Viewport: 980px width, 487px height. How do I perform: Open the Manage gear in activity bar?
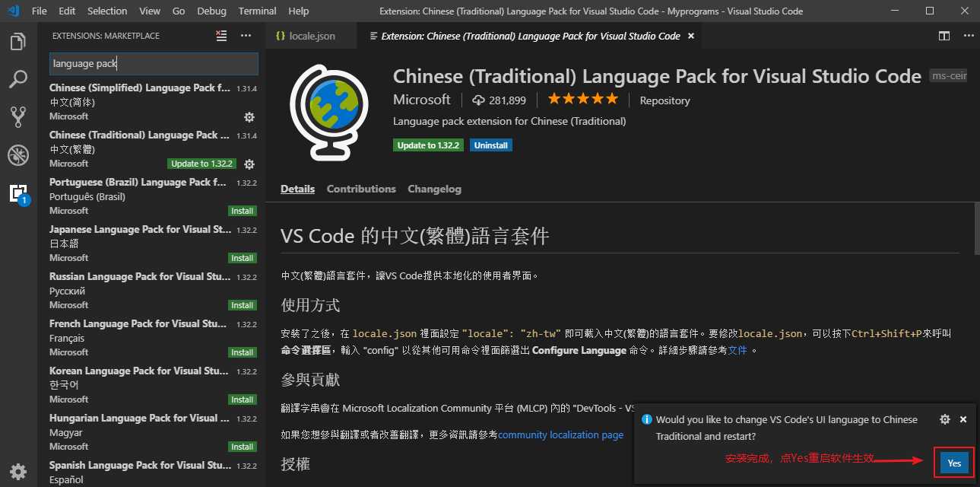tap(18, 471)
